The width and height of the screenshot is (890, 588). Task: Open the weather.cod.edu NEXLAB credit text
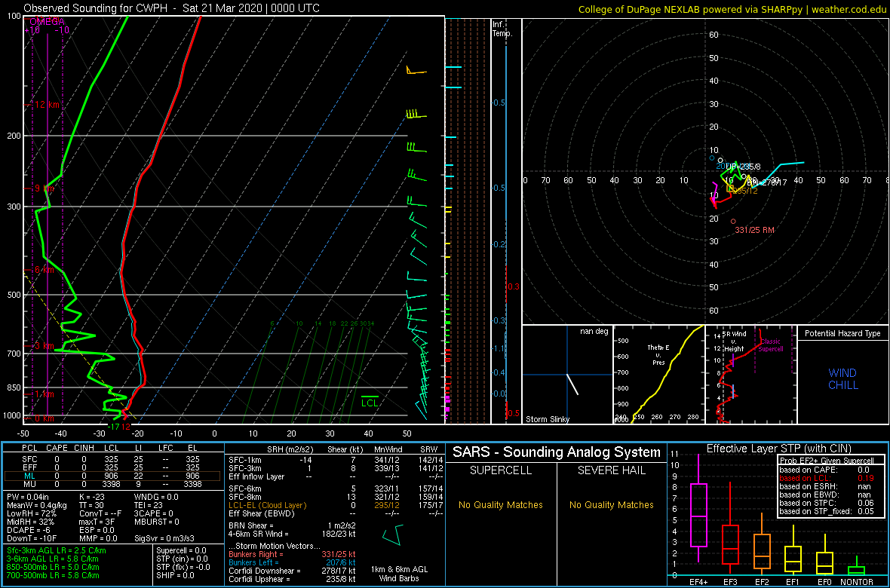click(733, 9)
